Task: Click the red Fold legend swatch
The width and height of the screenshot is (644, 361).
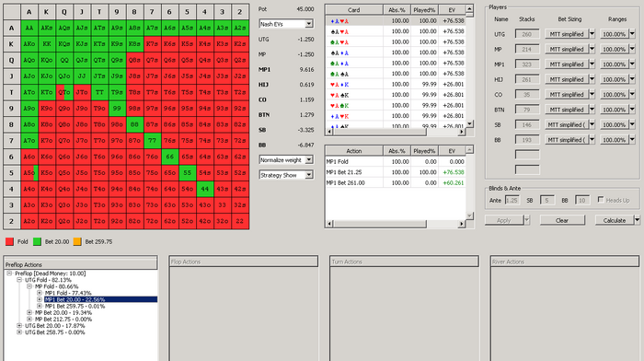Action: point(9,242)
